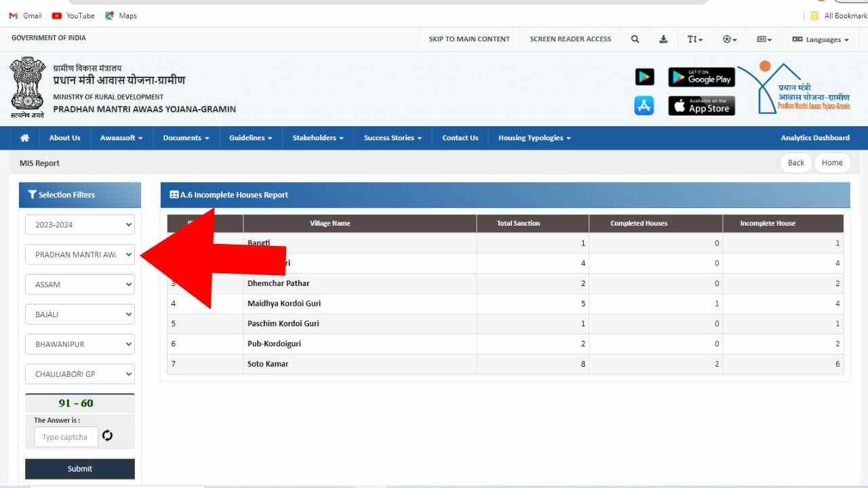Click the national emblem logo
Screen dimensions: 868x488
click(x=27, y=87)
